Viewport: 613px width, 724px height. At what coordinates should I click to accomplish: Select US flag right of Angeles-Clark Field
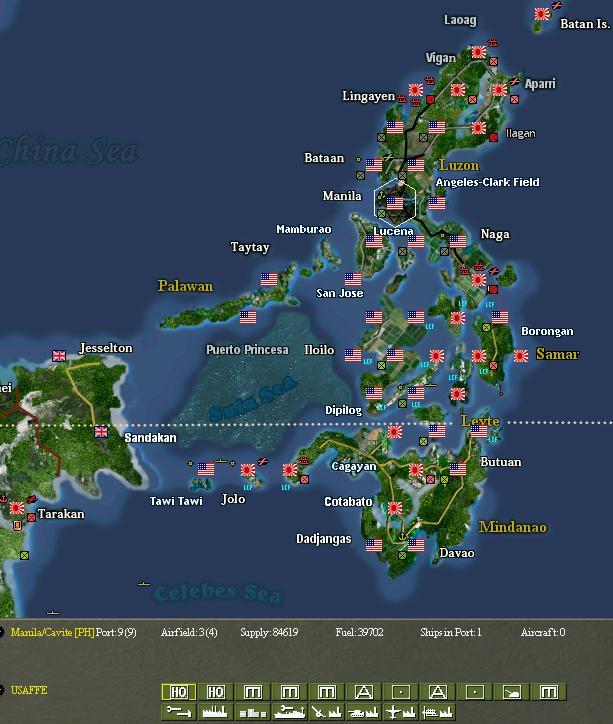(437, 203)
